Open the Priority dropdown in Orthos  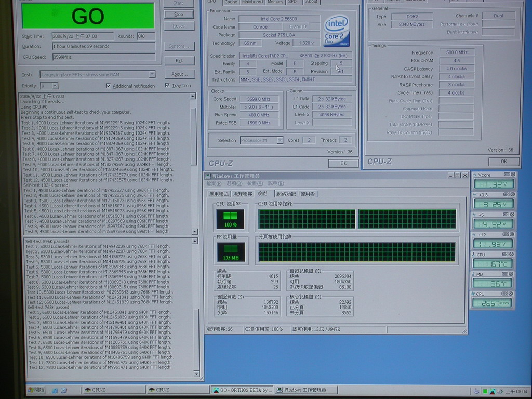pos(55,86)
